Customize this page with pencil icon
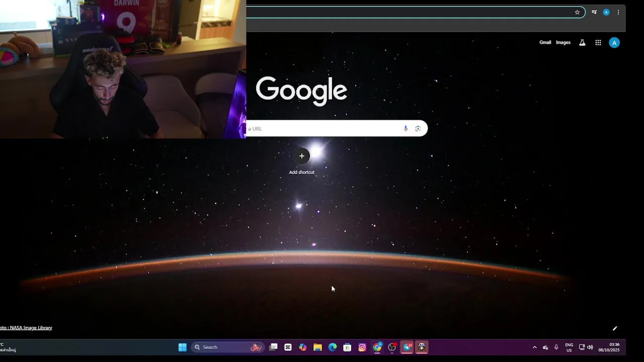Screen dimensions: 644x362 tap(615, 328)
